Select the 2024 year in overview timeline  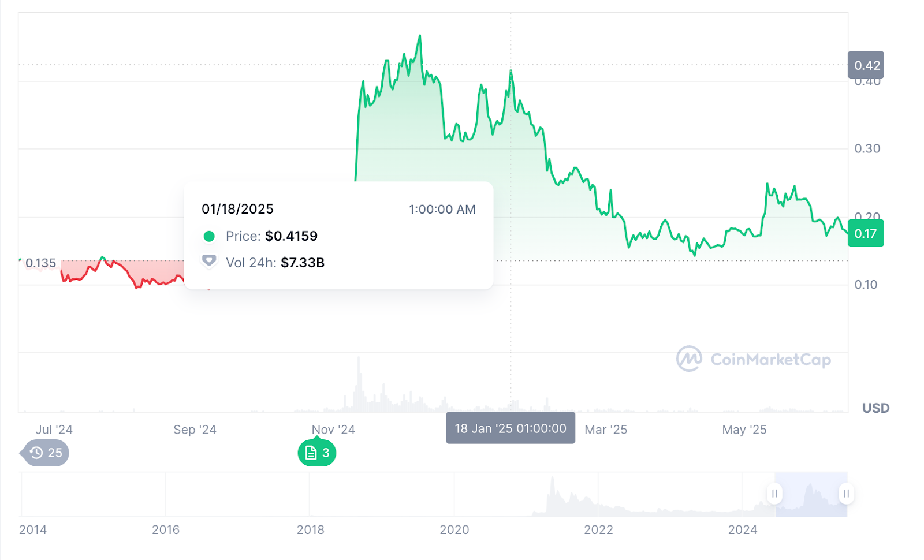743,529
